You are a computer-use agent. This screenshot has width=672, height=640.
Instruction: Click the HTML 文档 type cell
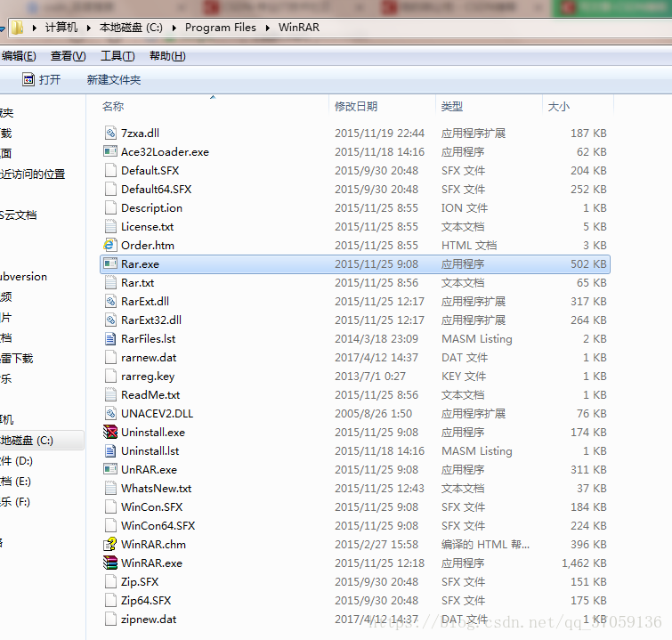(x=469, y=245)
